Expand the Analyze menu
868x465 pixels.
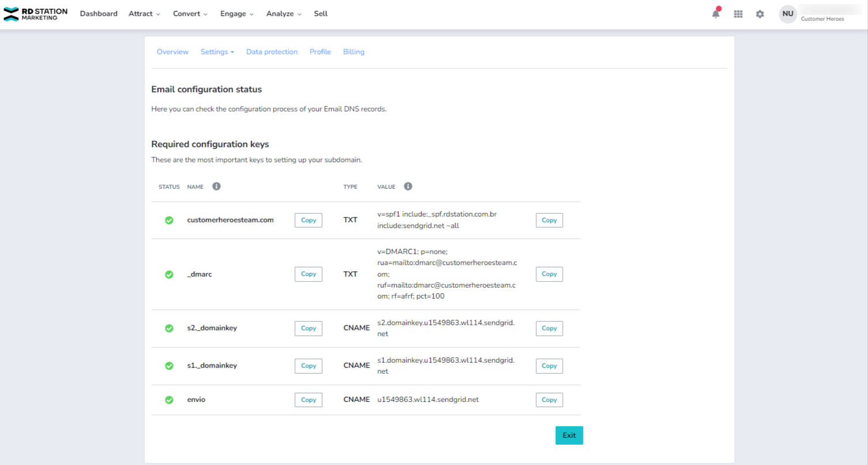tap(284, 14)
